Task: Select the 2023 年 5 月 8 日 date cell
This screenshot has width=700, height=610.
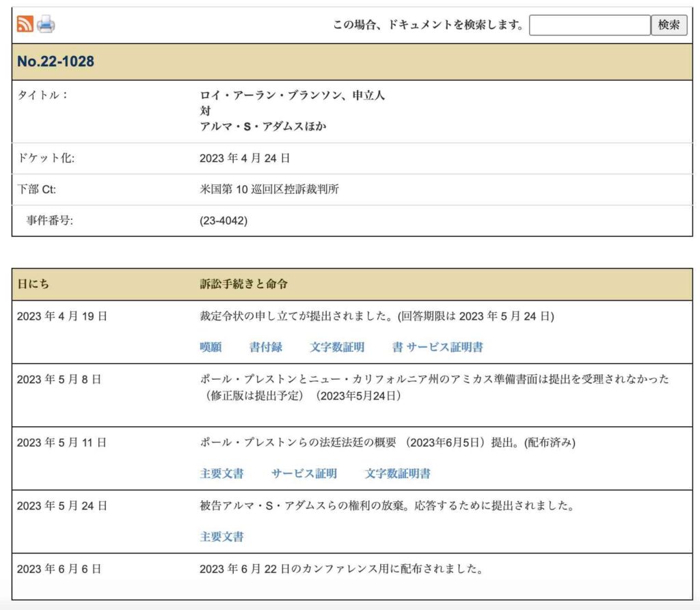Action: [x=59, y=379]
